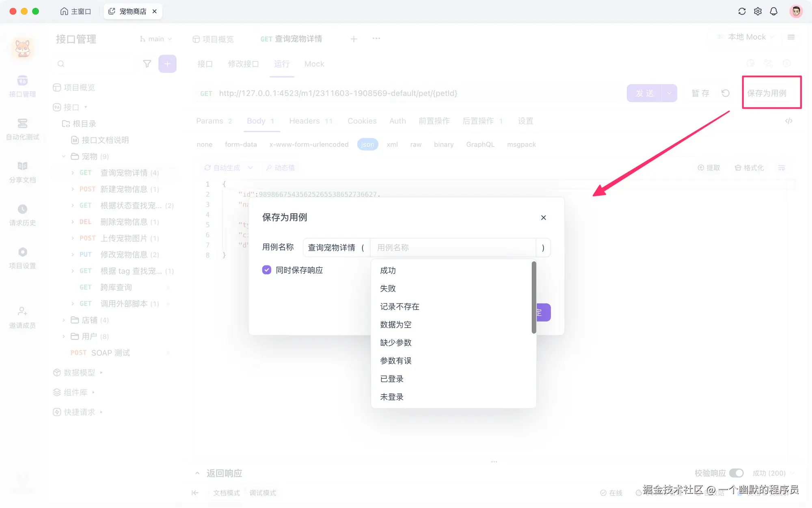Open the 自动化测试 sidebar panel
Image resolution: width=812 pixels, height=508 pixels.
(x=22, y=130)
